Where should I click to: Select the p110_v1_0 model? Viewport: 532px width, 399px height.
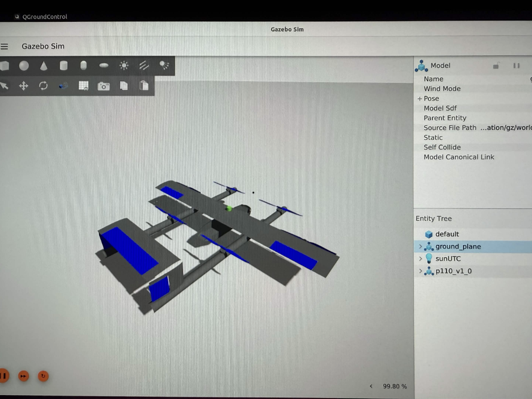tap(453, 271)
